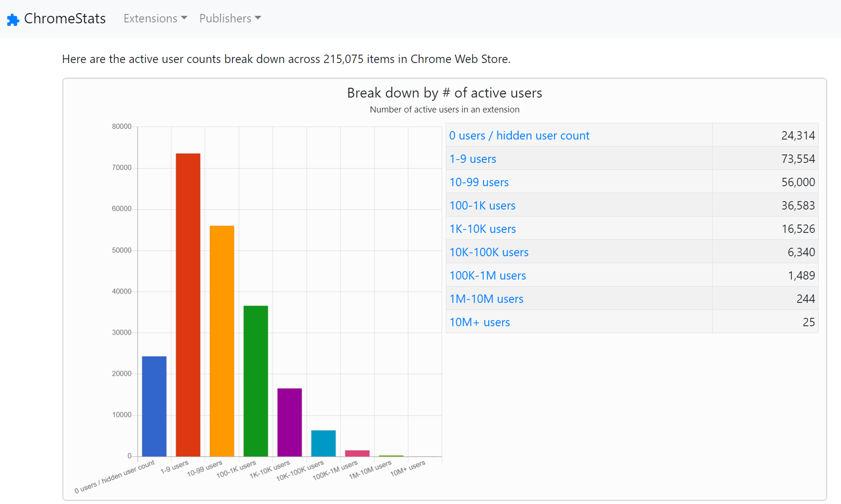Open the '10K-100K users' breakdown link
Image resolution: width=841 pixels, height=504 pixels.
(x=489, y=252)
